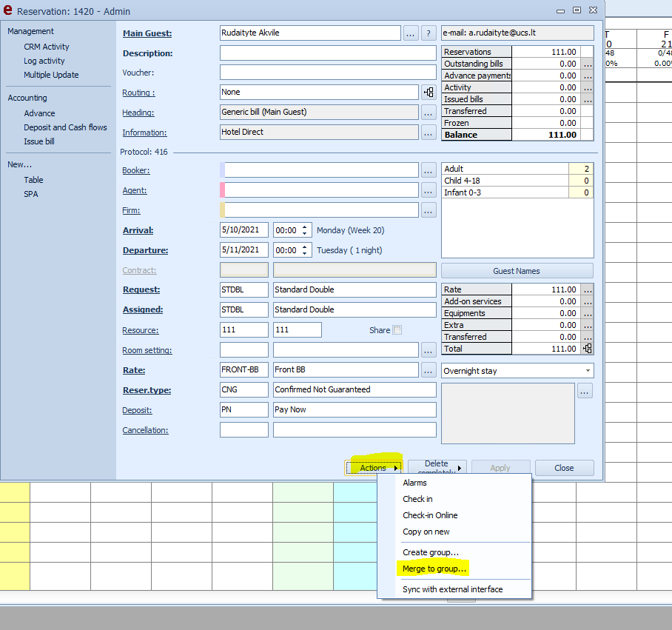Click the Adult count cell
This screenshot has height=630, width=672.
click(581, 169)
